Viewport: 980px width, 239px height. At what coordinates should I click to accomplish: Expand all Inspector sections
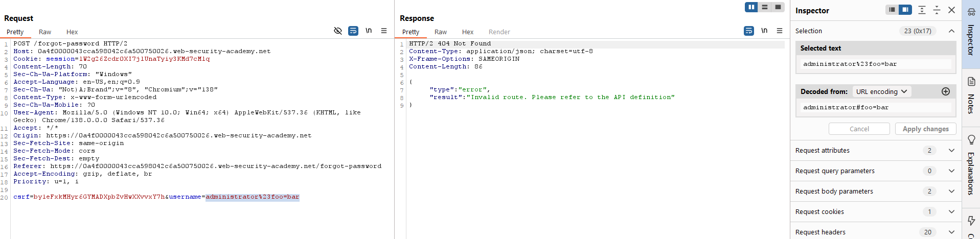tap(922, 10)
